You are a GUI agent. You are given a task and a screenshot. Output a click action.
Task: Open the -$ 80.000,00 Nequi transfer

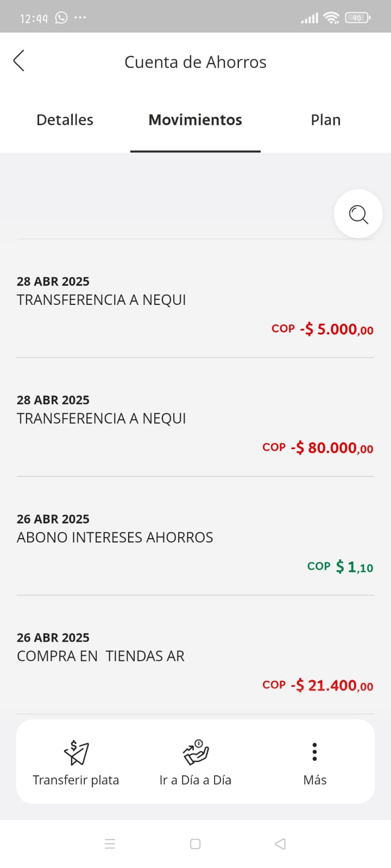click(195, 423)
